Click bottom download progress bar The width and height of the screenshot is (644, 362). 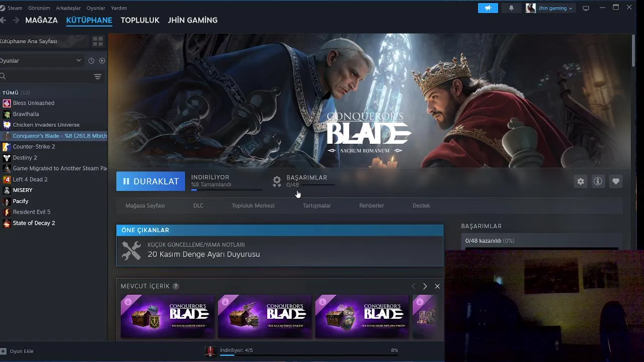point(309,355)
